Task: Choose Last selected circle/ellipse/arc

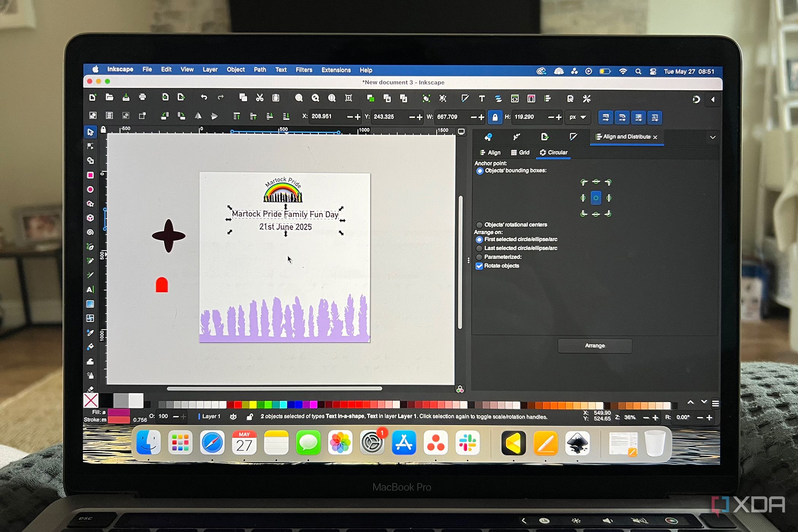Action: [x=479, y=248]
